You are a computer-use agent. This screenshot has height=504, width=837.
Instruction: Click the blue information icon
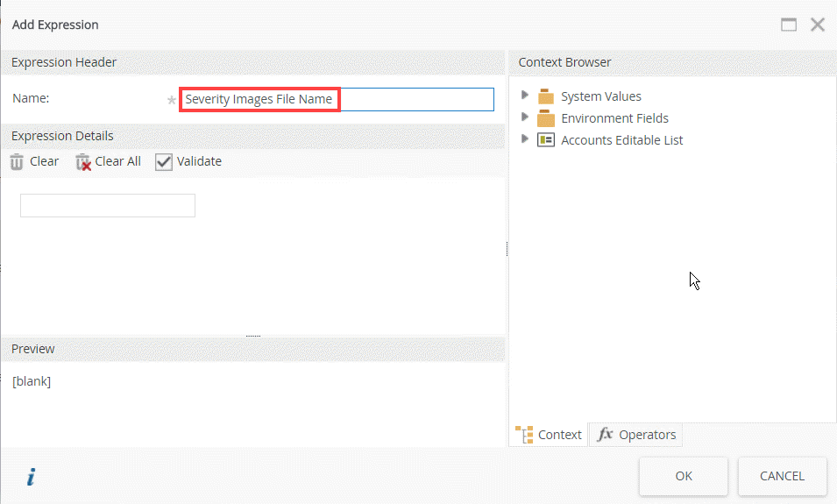pyautogui.click(x=32, y=477)
